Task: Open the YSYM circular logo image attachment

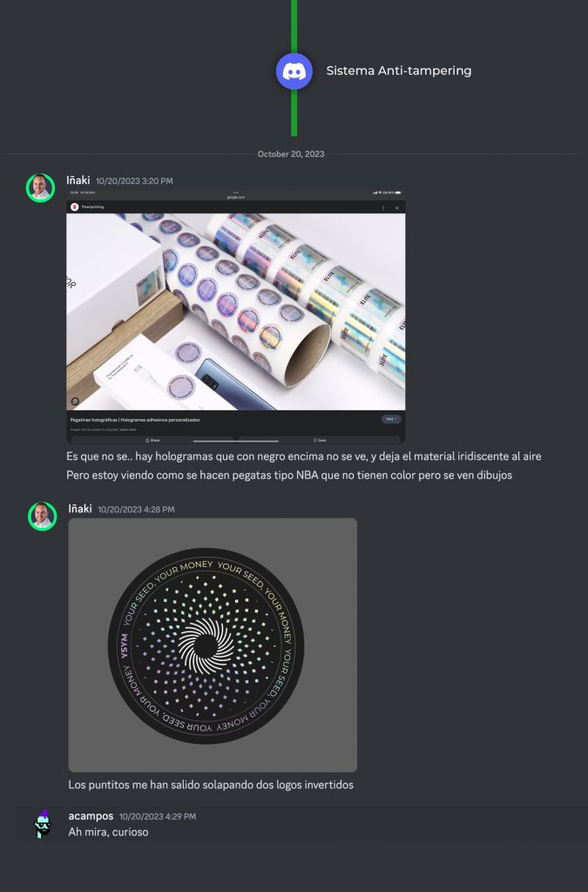Action: pos(213,645)
